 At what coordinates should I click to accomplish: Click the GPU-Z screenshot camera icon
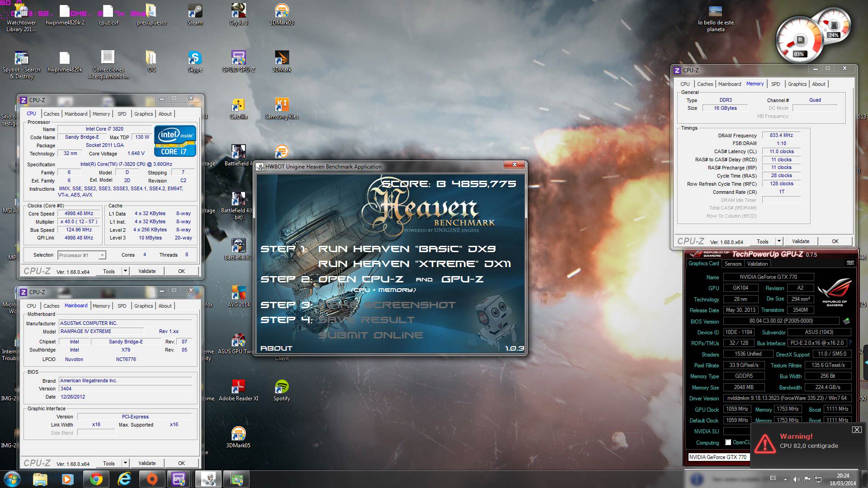tap(850, 263)
